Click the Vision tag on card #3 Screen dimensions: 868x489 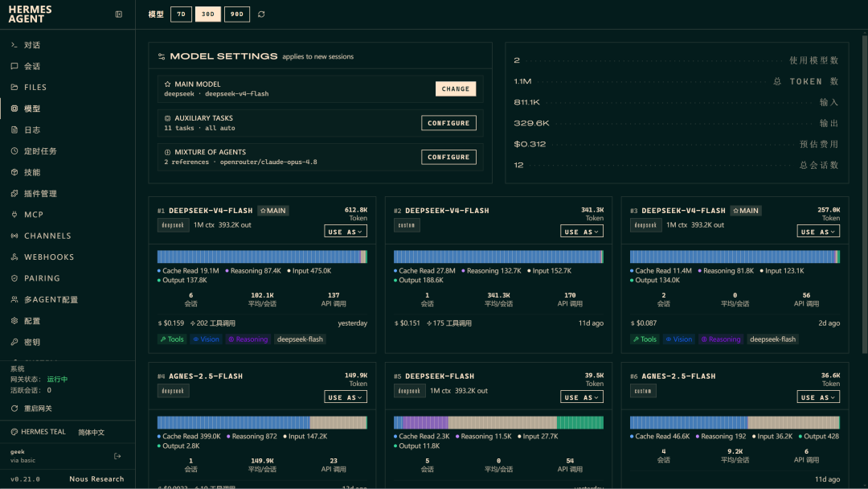tap(678, 339)
